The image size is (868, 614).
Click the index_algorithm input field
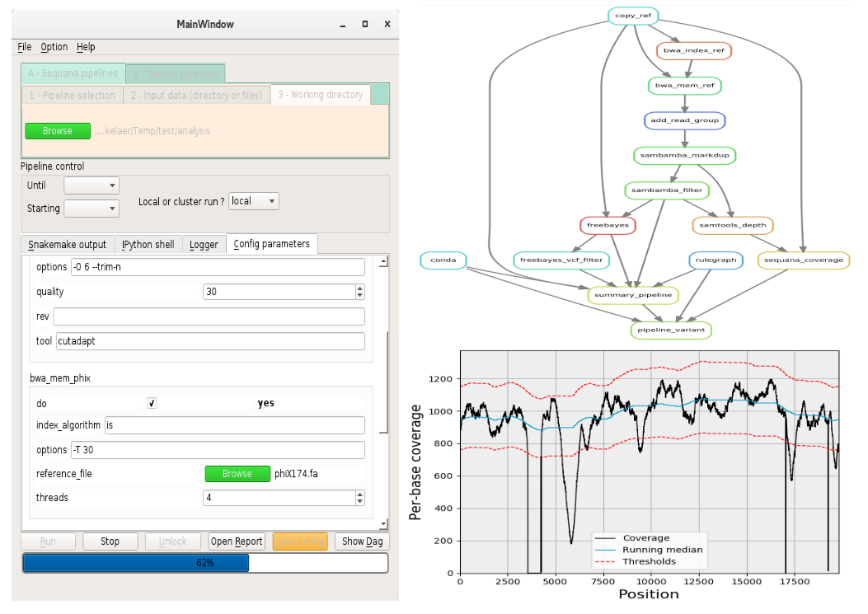tap(235, 425)
